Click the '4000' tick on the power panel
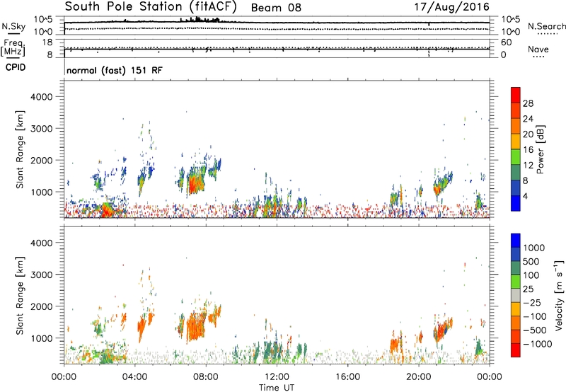 click(x=42, y=97)
